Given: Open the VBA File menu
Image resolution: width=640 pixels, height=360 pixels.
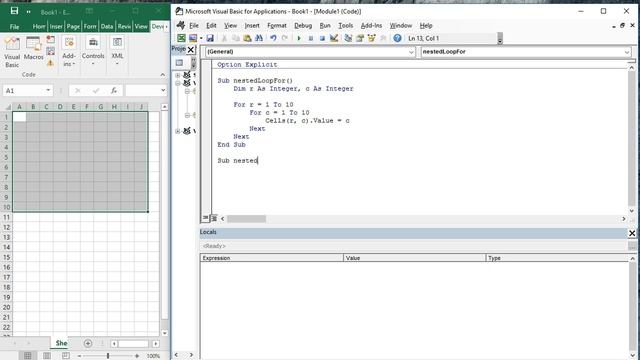Looking at the screenshot, I should pos(194,25).
